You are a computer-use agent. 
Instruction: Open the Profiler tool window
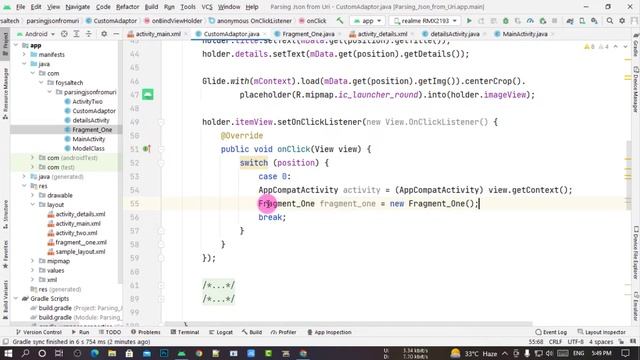click(284, 332)
